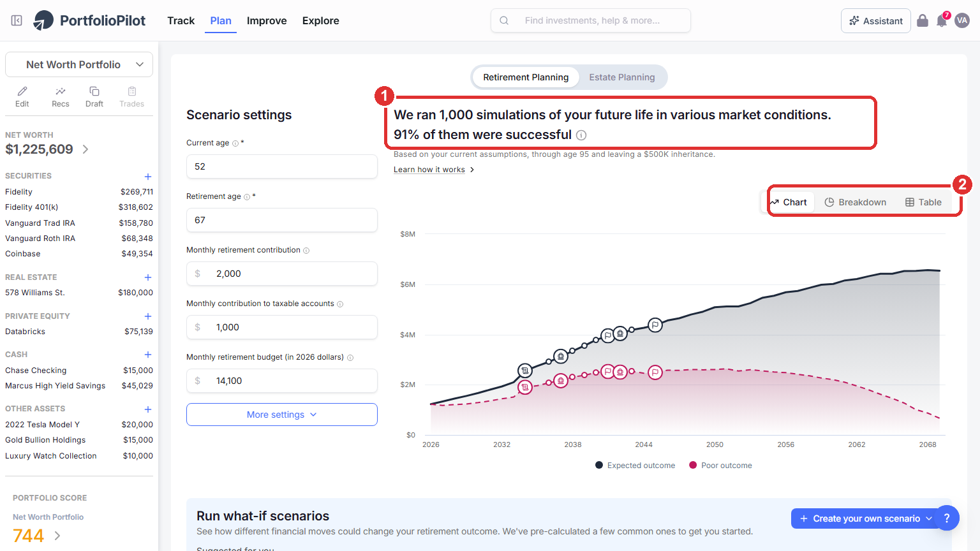Switch to Retirement Planning tab

pos(526,77)
